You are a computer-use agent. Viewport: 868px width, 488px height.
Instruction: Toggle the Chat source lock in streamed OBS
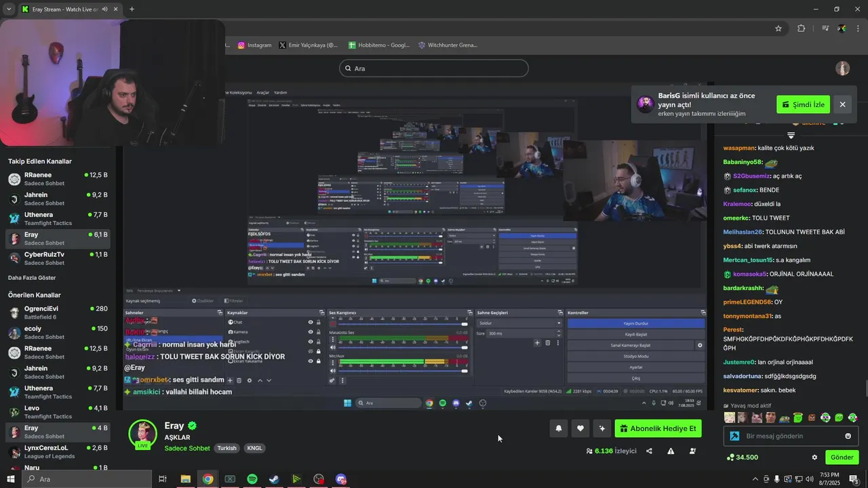pyautogui.click(x=319, y=322)
